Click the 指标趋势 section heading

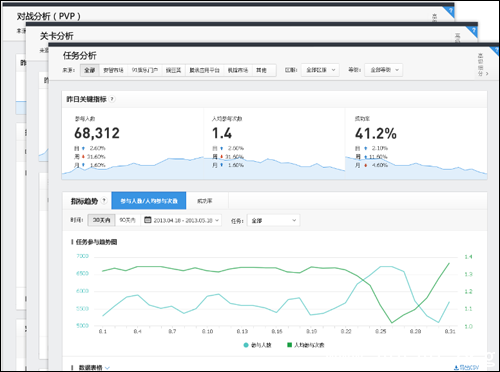click(84, 201)
